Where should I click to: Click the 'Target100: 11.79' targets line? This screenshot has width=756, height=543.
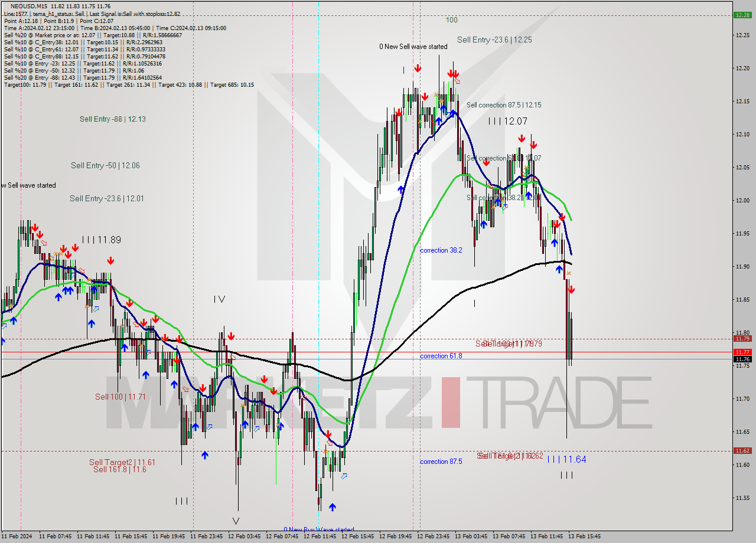pyautogui.click(x=129, y=84)
